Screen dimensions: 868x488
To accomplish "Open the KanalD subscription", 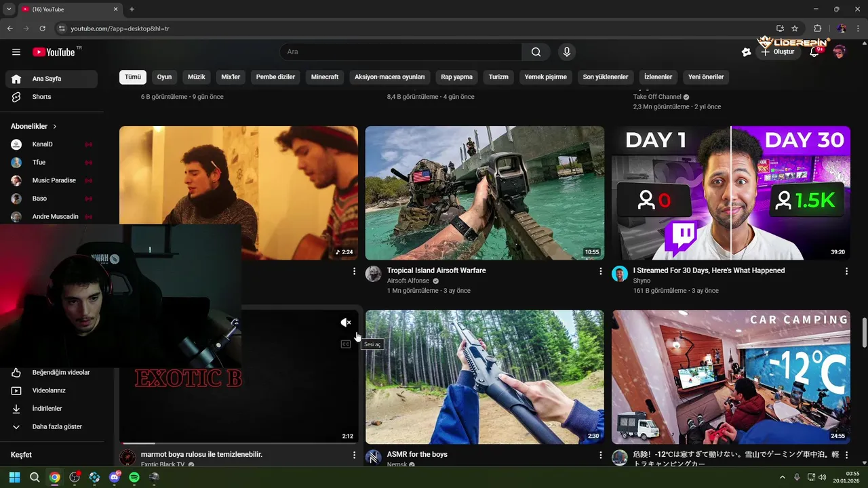I will [52, 144].
